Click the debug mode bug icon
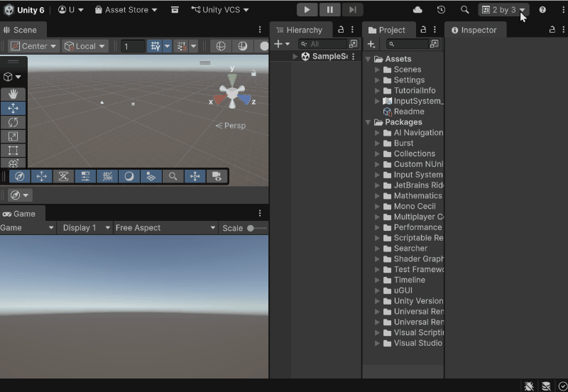 coord(529,386)
